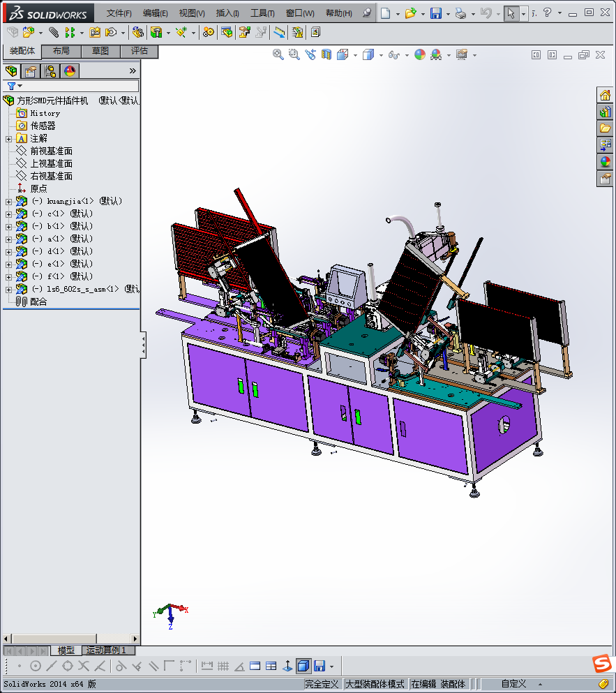
Task: Toggle the angle snap triangle icon
Action: coord(239,666)
